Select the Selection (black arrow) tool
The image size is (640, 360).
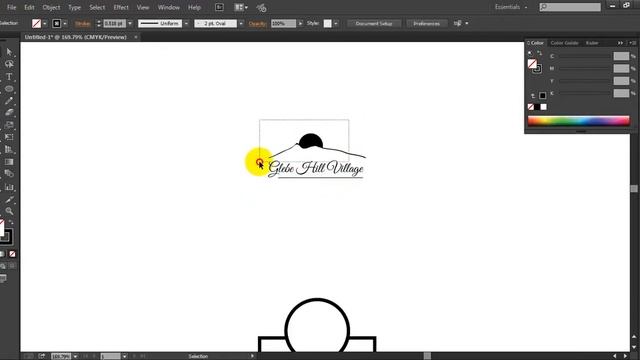tap(9, 52)
